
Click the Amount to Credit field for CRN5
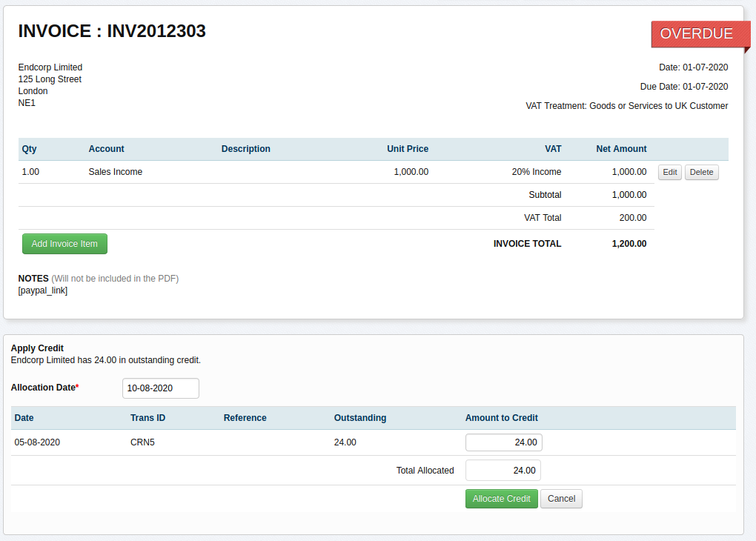click(503, 442)
